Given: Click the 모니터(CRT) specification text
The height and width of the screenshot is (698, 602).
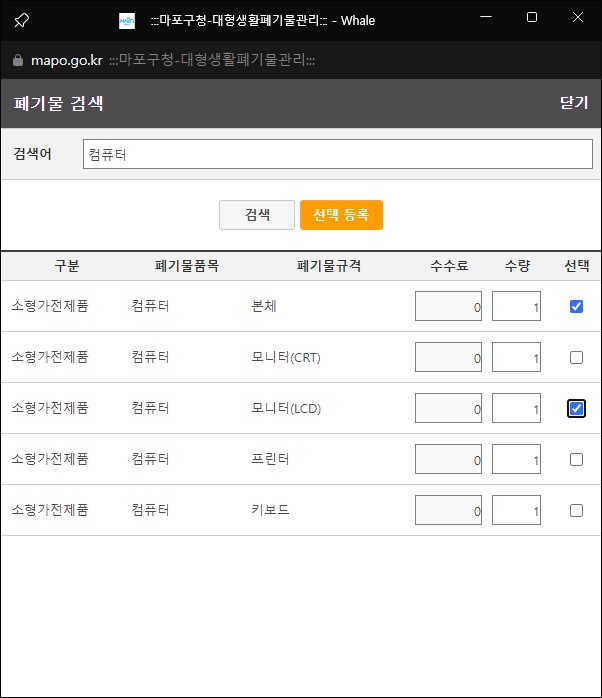Looking at the screenshot, I should [286, 357].
